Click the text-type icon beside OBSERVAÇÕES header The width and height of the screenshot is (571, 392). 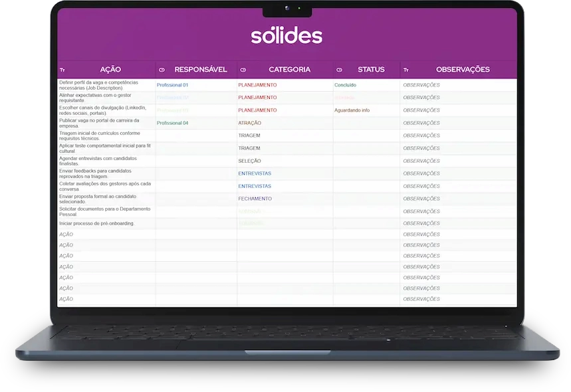click(x=406, y=70)
